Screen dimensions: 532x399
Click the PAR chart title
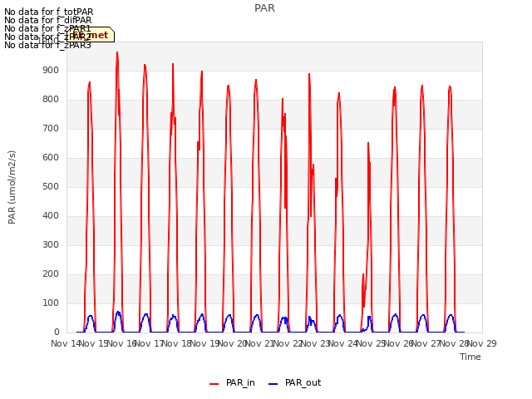point(264,8)
